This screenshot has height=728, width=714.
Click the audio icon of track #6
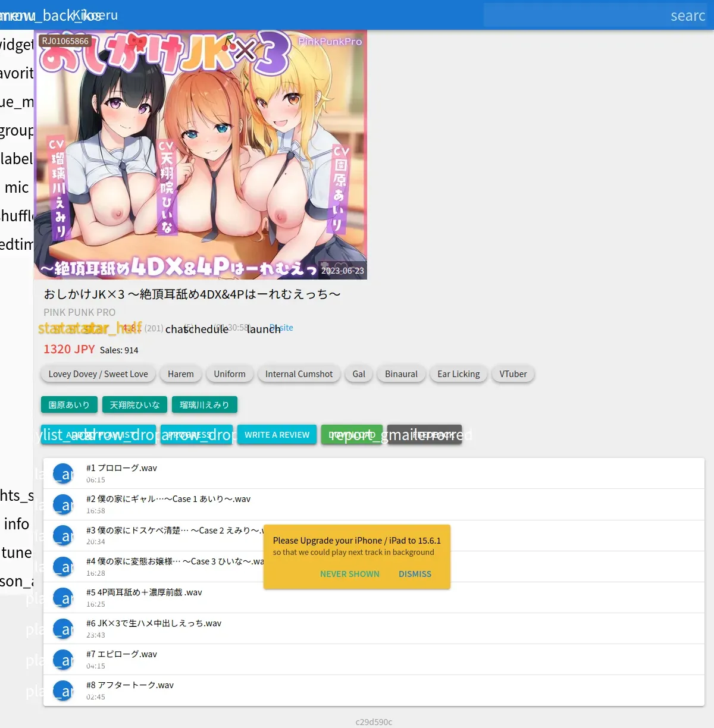pyautogui.click(x=63, y=629)
